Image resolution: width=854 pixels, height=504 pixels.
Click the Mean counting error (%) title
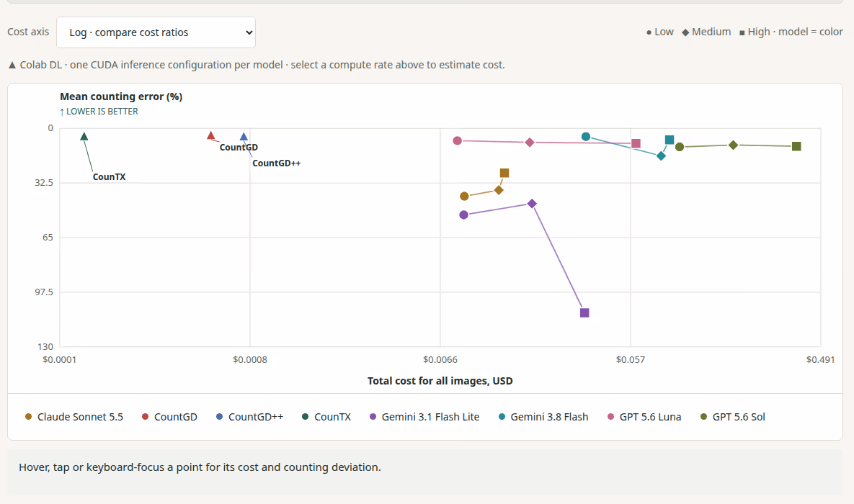click(x=121, y=97)
